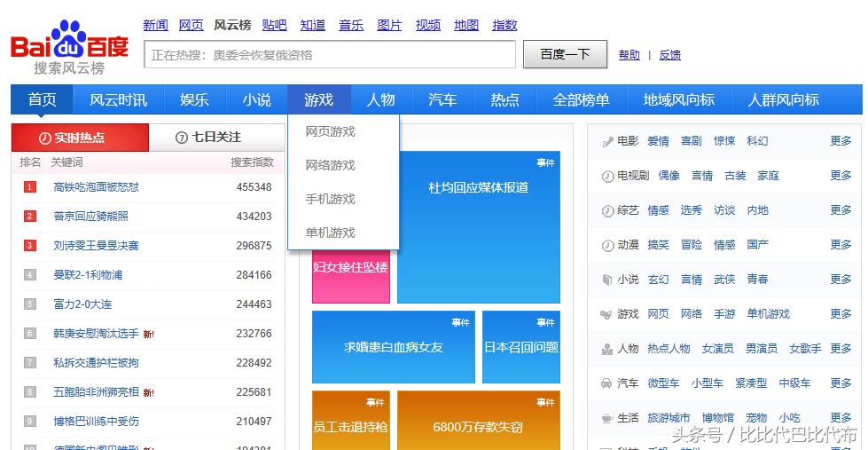Expand 更多 in the 汽车 row
868x450 pixels.
[841, 383]
